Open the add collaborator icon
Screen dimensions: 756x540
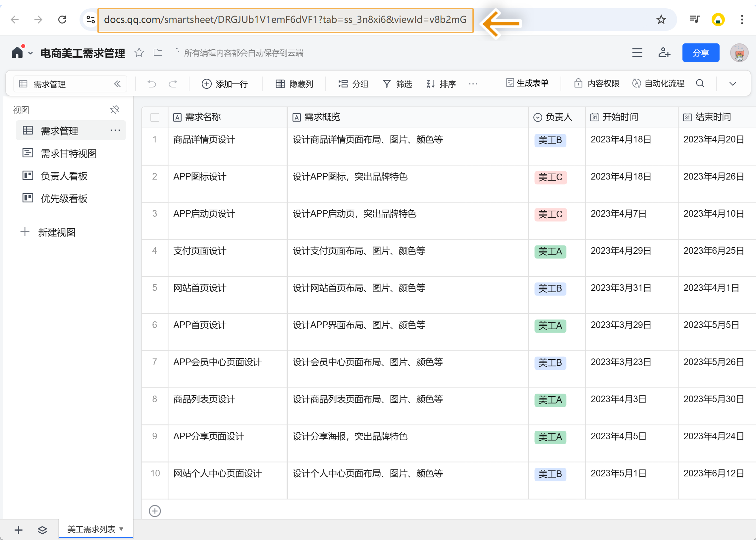[664, 53]
